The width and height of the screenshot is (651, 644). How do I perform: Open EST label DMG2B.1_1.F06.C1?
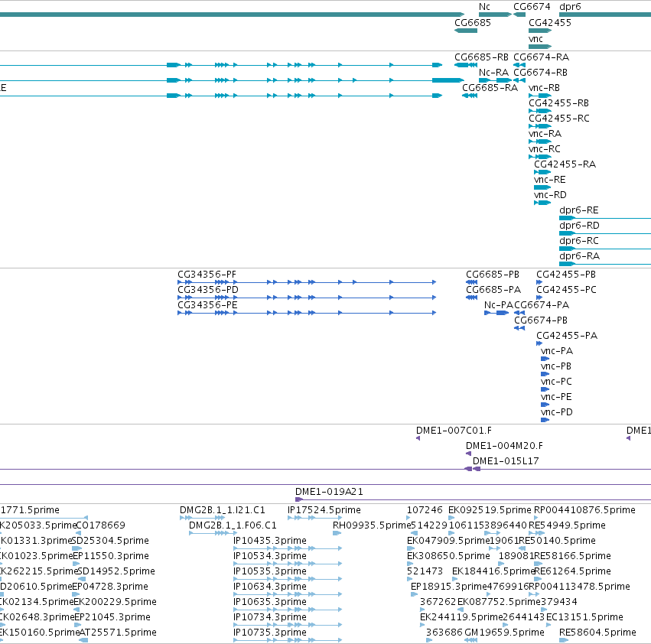233,525
